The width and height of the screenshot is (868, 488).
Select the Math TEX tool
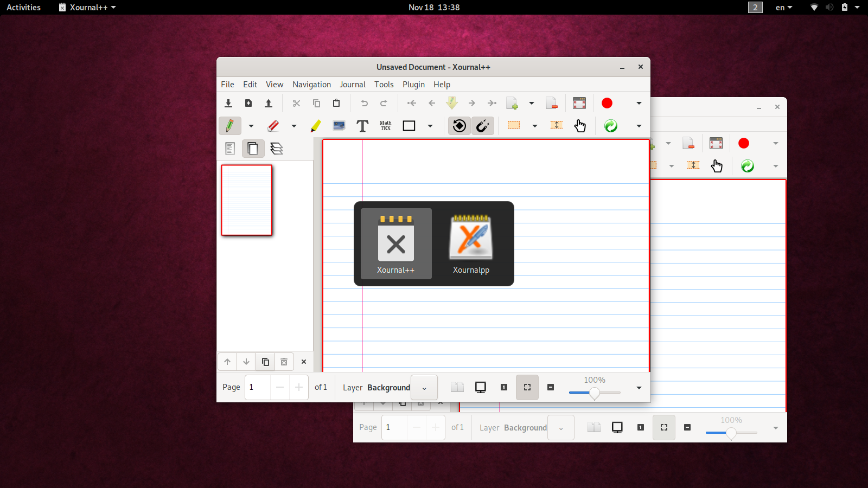(385, 126)
